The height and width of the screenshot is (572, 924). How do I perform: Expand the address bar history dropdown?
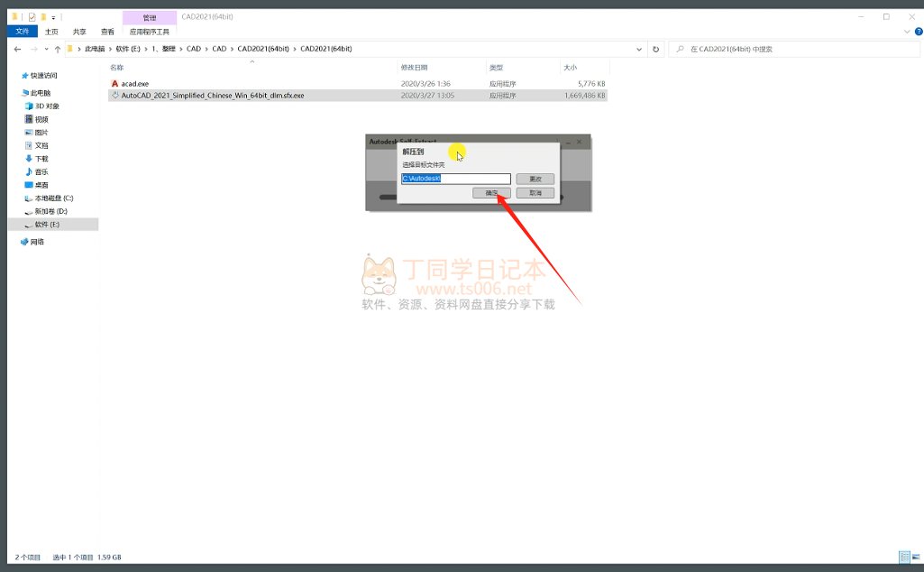(x=639, y=49)
